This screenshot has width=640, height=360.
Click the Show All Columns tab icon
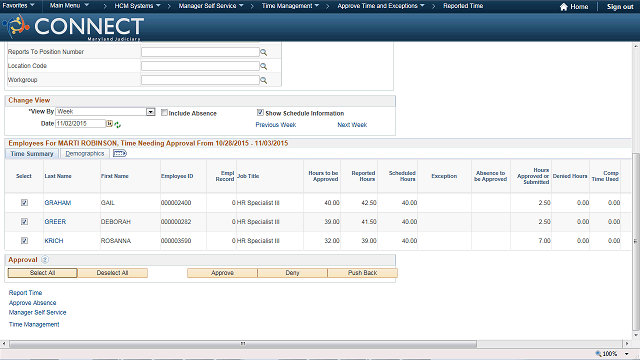[x=120, y=153]
